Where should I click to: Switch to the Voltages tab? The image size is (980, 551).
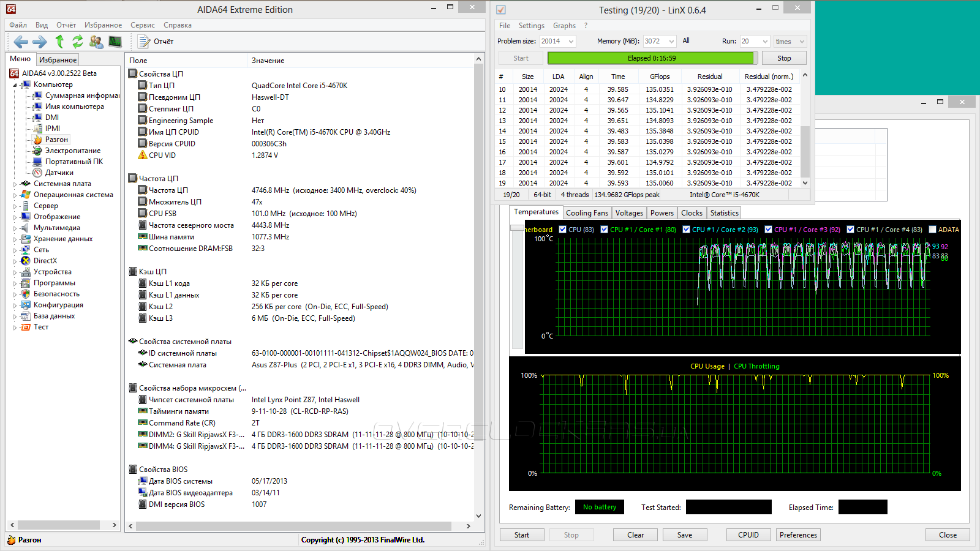click(x=629, y=213)
